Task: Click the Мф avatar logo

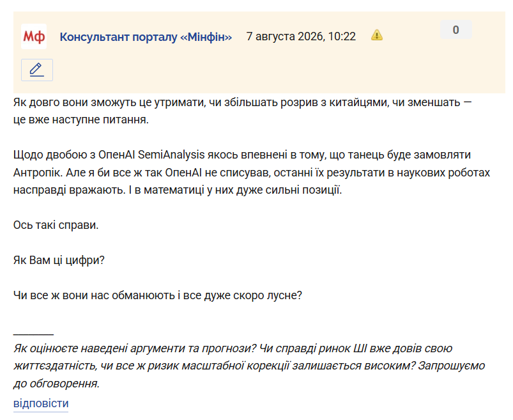Action: click(x=34, y=36)
